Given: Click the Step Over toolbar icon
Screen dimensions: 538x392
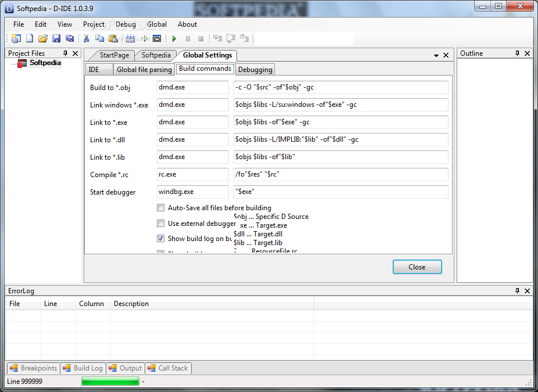Looking at the screenshot, I should (231, 38).
